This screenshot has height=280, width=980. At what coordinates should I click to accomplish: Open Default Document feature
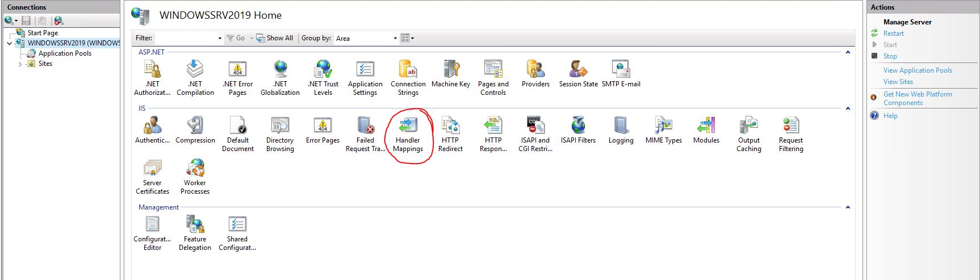point(237,134)
